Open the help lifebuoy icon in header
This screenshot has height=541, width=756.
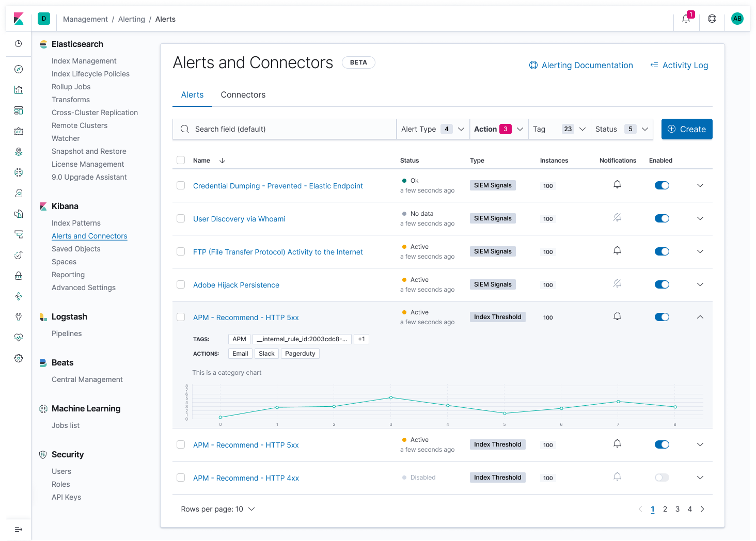pyautogui.click(x=712, y=19)
